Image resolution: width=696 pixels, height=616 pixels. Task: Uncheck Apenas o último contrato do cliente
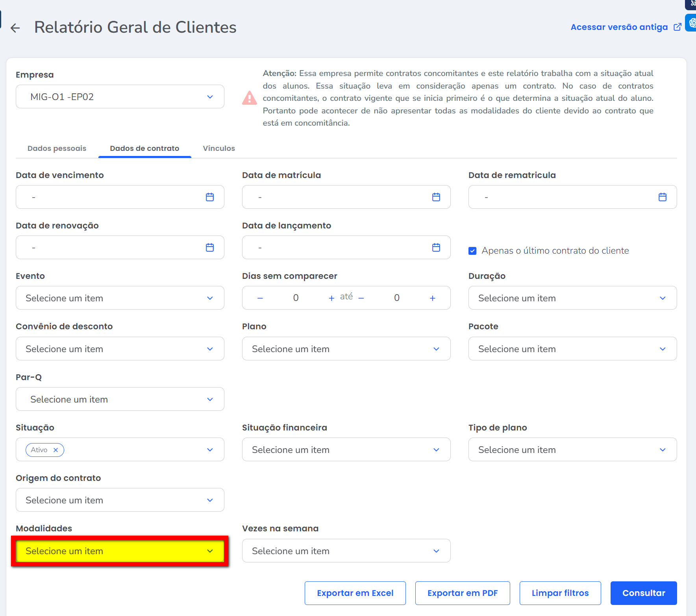(x=472, y=251)
